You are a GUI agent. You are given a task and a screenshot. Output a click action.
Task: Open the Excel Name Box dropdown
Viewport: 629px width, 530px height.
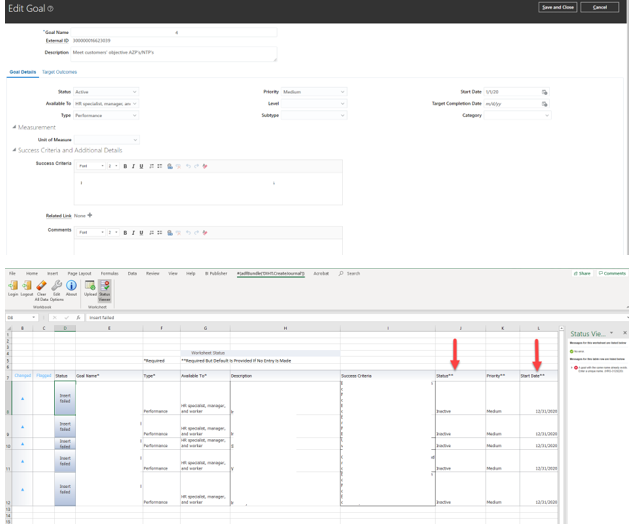click(34, 317)
